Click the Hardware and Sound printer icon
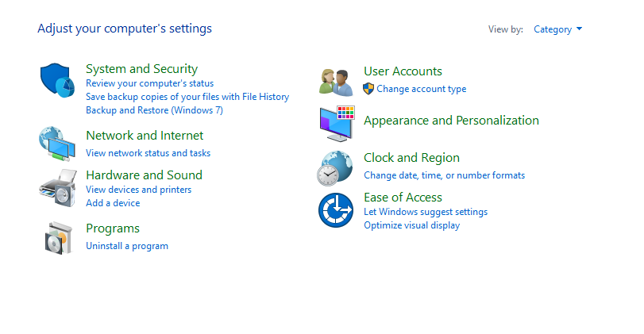 click(58, 188)
